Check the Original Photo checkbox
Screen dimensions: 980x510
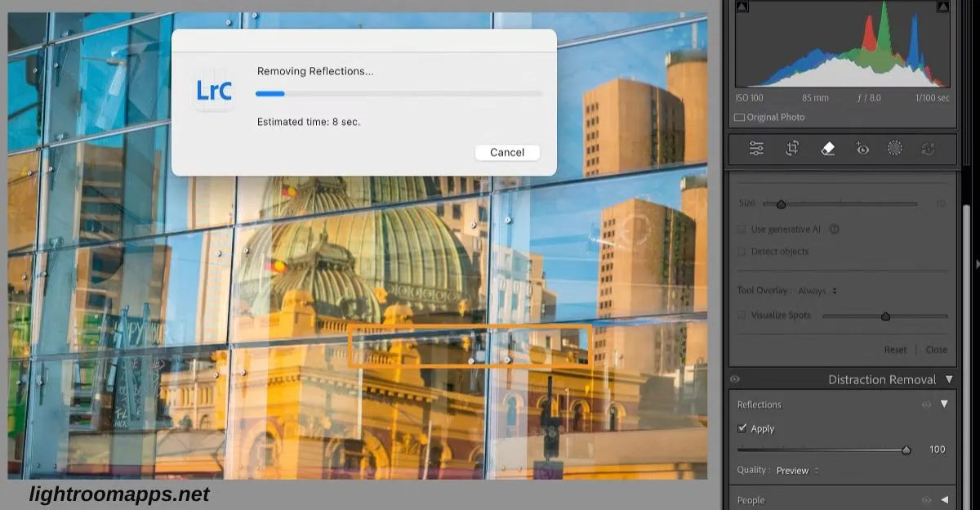tap(741, 117)
